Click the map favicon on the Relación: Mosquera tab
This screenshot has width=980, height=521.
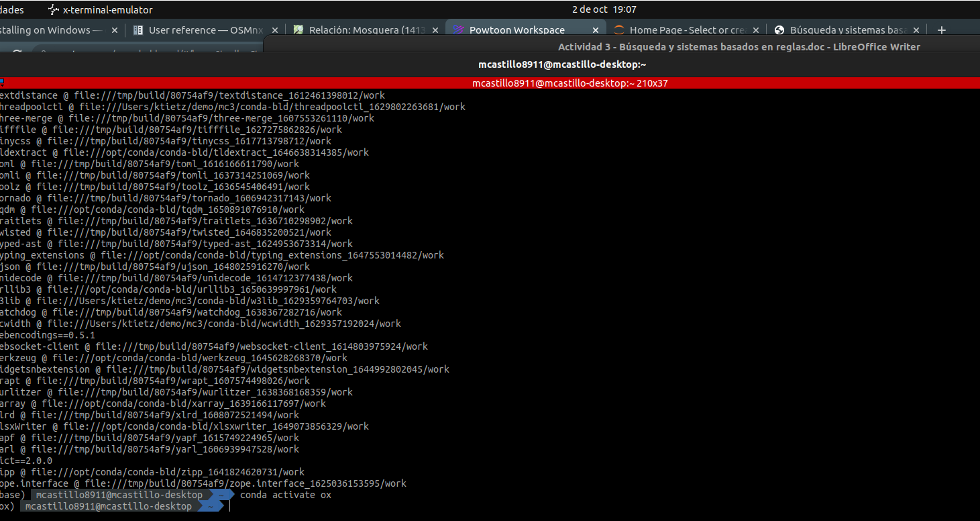coord(298,30)
